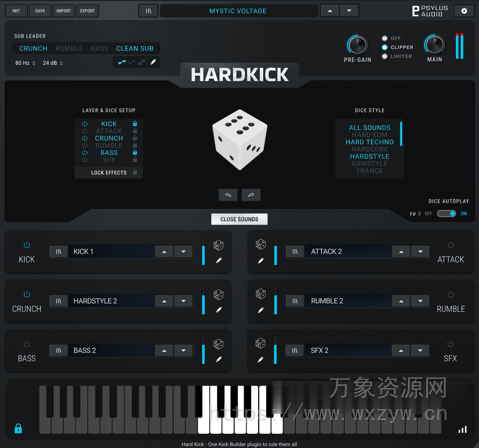This screenshot has height=448, width=479.
Task: Toggle BASS layer dice lock
Action: tap(135, 152)
